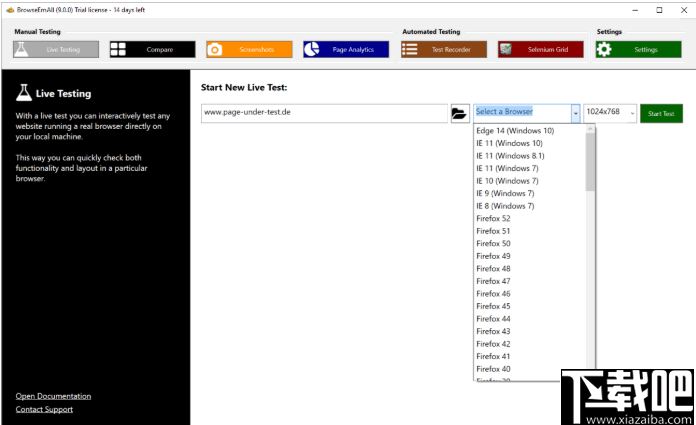Select Firefox 41 from the list
The image size is (696, 425).
pos(530,357)
